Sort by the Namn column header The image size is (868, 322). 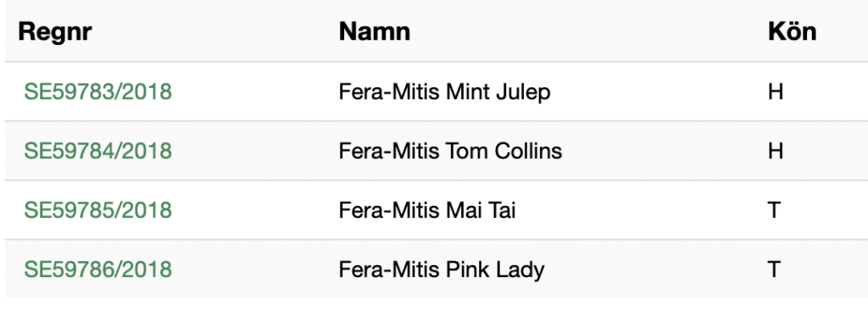(374, 31)
